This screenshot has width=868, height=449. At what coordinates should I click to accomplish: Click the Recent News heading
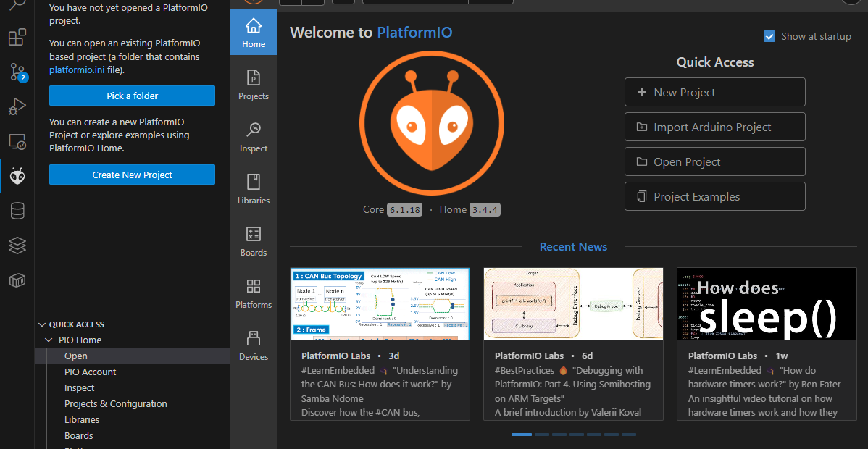[x=574, y=246]
